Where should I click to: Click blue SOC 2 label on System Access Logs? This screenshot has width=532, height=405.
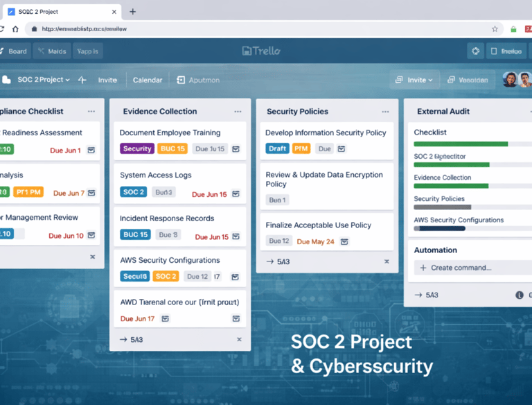(x=133, y=192)
